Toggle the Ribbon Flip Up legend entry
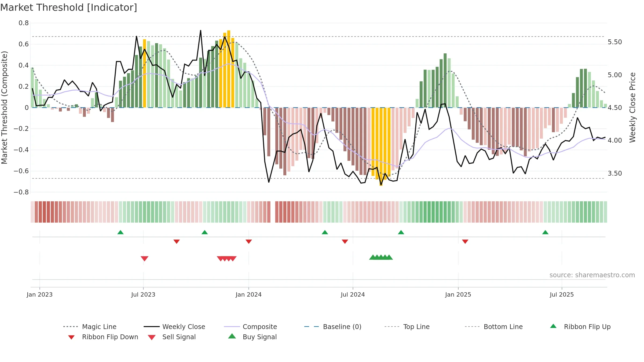The image size is (644, 362). 580,327
